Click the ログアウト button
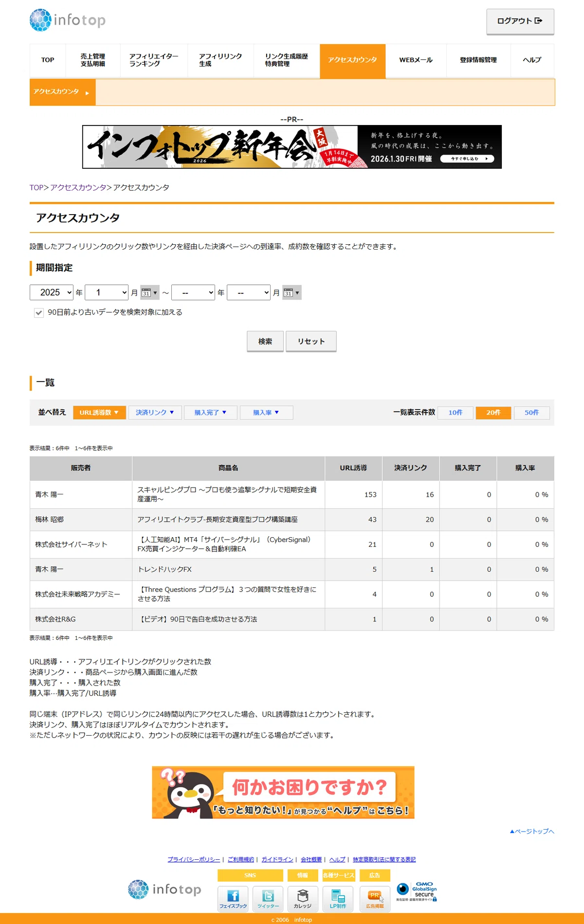Viewport: 584px width, 924px height. coord(520,21)
